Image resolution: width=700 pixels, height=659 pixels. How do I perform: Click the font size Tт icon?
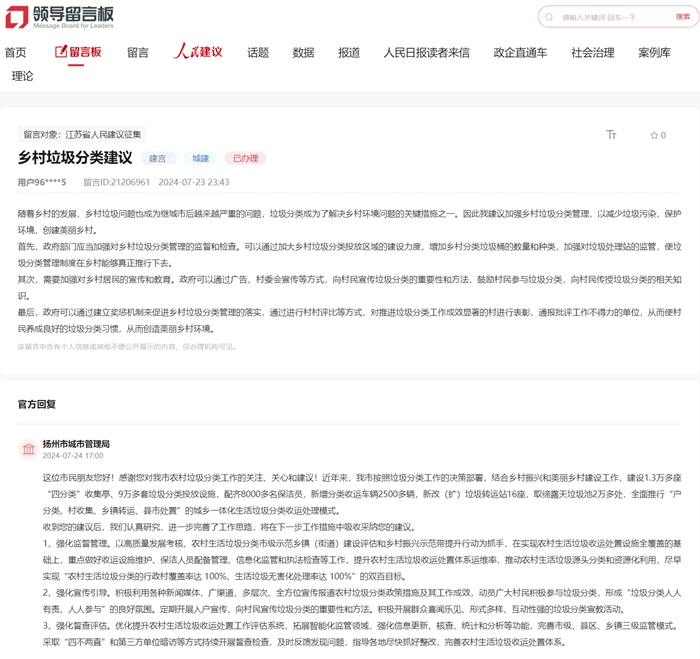611,135
